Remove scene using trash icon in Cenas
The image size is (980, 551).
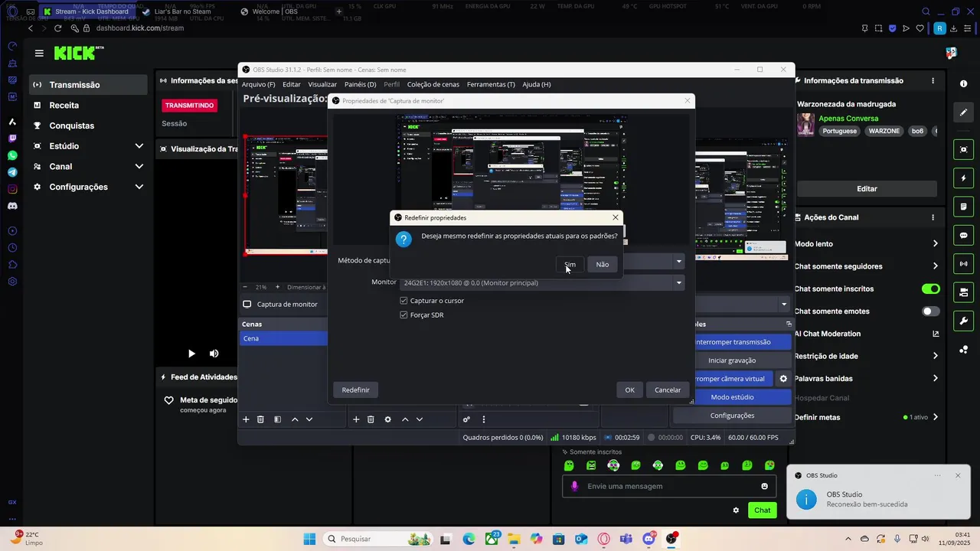pos(260,419)
